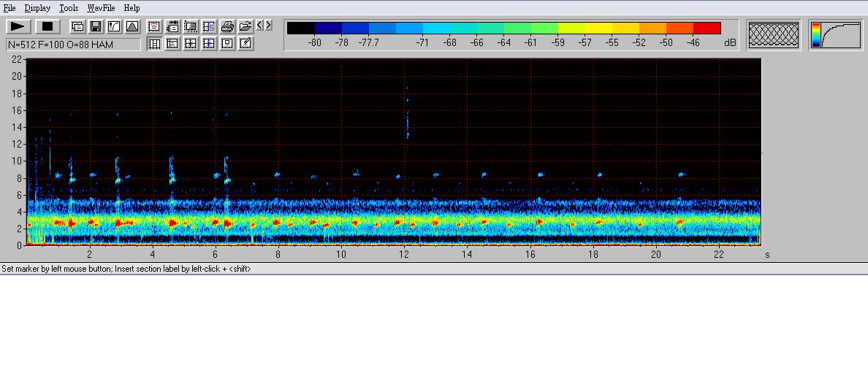Click the crosshatched waveform overview box
Viewport: 868px width, 374px height.
coord(774,34)
